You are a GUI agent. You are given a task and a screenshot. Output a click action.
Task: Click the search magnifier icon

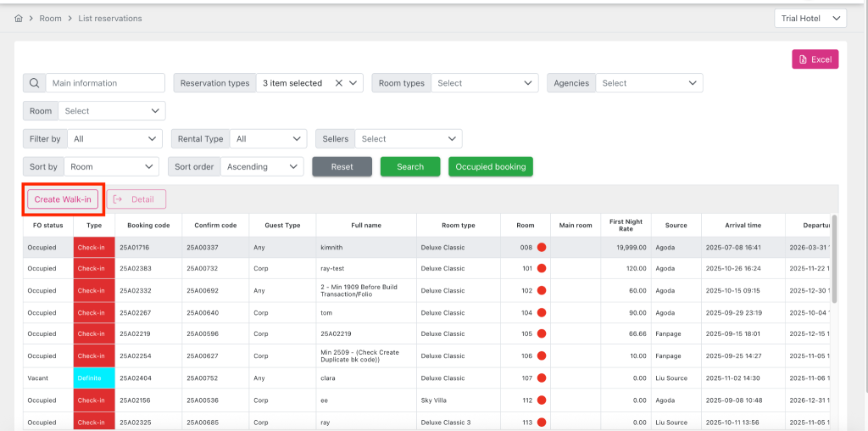[34, 83]
